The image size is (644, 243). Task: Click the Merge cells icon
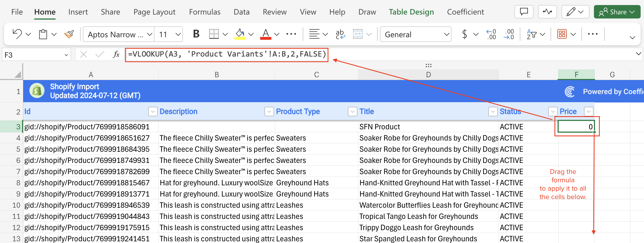click(358, 34)
